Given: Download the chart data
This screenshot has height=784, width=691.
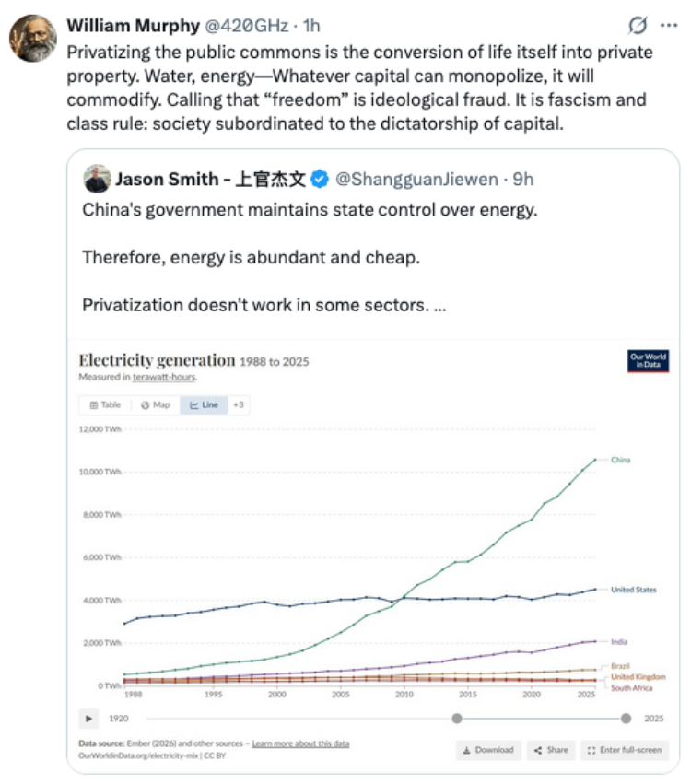Looking at the screenshot, I should pyautogui.click(x=488, y=750).
